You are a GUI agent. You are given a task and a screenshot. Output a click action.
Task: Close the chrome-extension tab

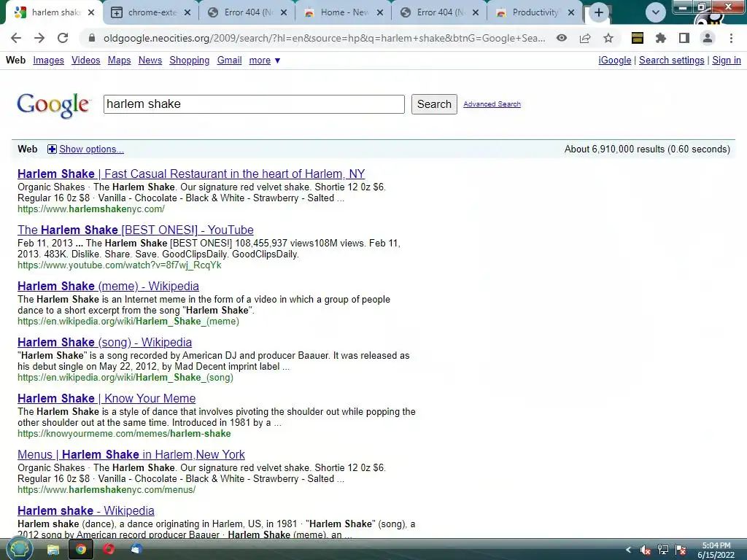point(187,12)
